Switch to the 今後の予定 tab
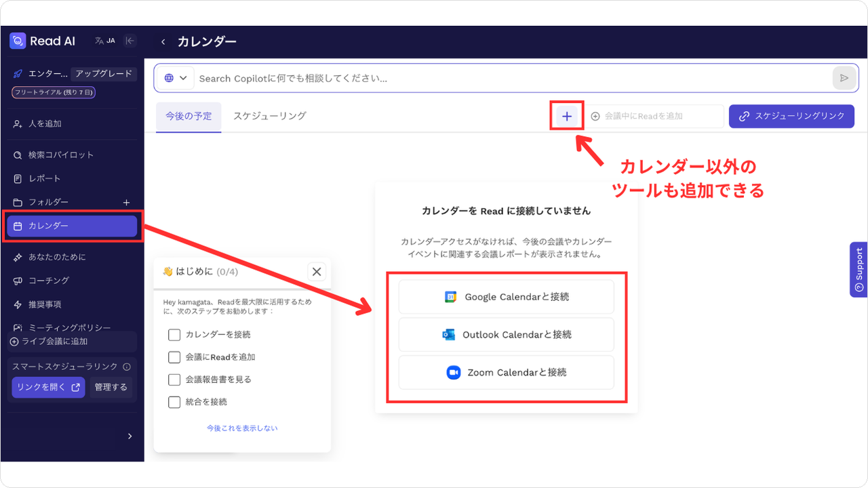868x488 pixels. [189, 117]
